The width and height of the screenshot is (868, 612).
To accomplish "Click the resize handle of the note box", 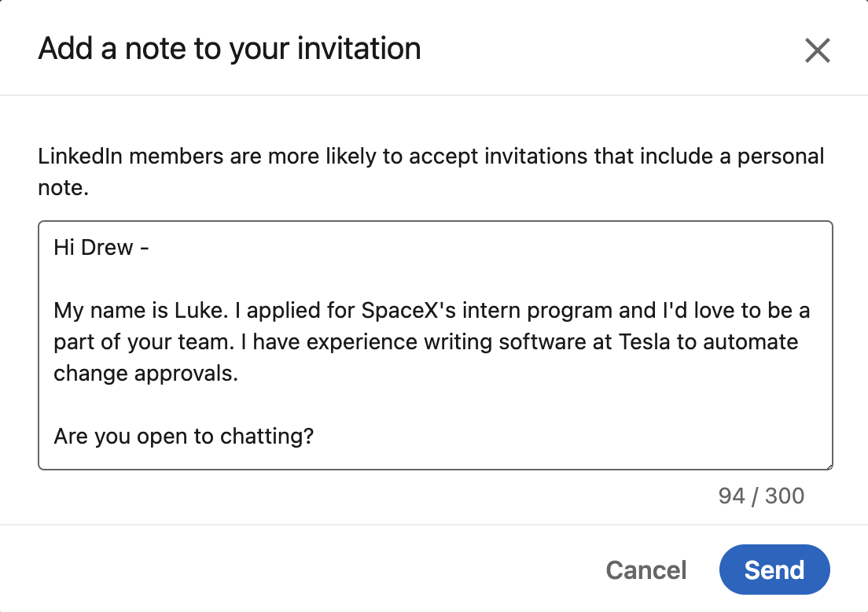I will pyautogui.click(x=829, y=467).
